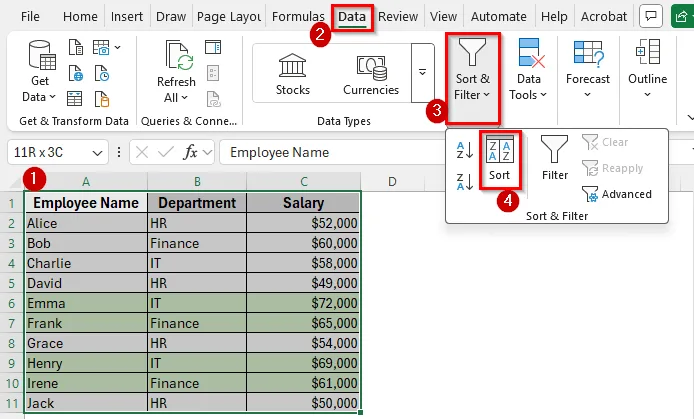
Task: Sort A to Z ascending
Action: [x=465, y=150]
